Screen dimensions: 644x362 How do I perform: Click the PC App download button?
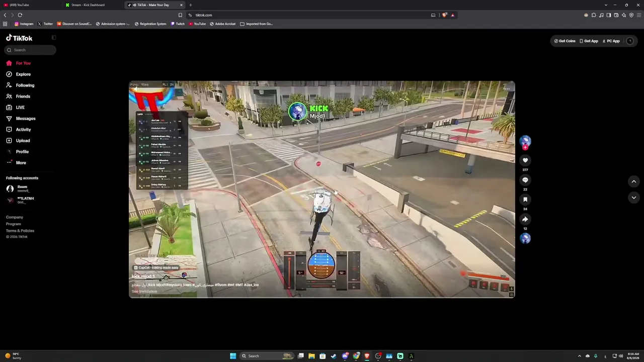(611, 41)
